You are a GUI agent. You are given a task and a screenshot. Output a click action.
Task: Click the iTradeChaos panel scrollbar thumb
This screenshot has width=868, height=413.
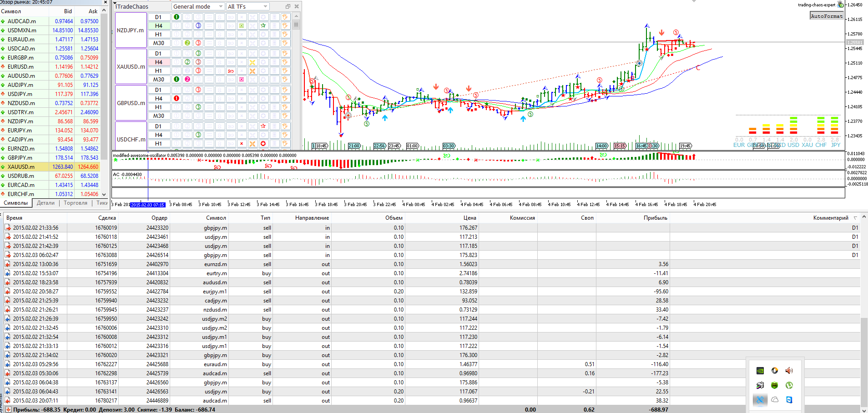(296, 25)
